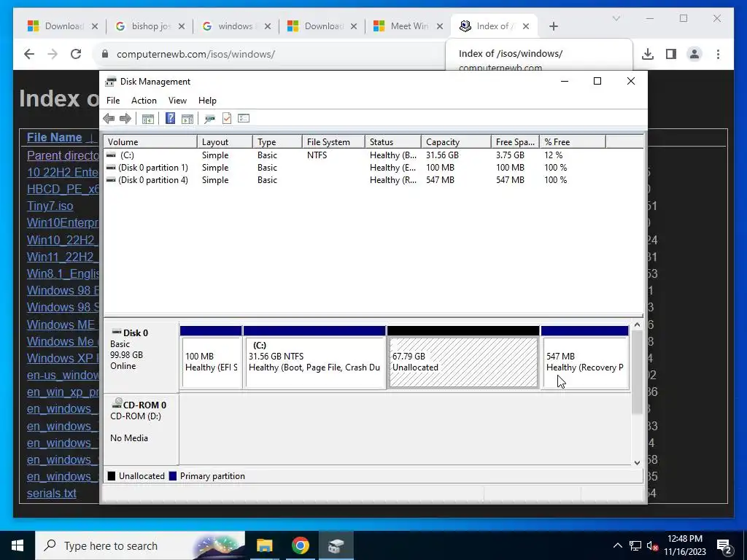Select the (C:) 31.56 GB NTFS partition block
This screenshot has width=747, height=560.
pos(314,357)
